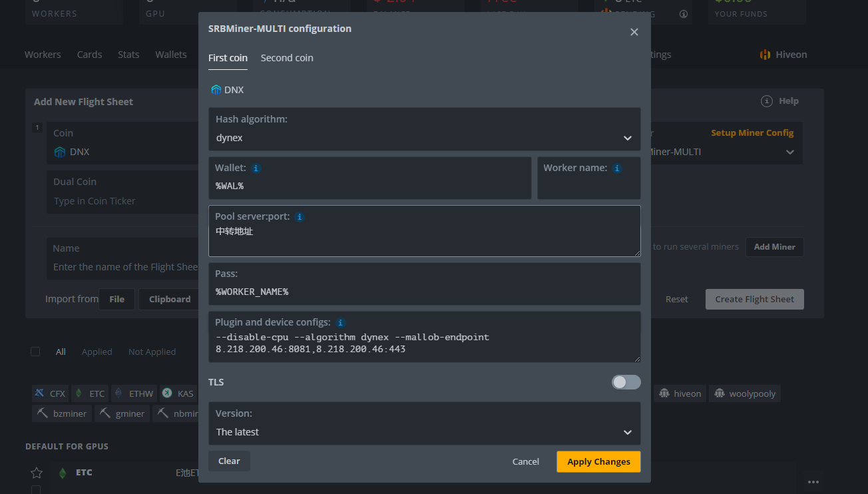Expand the Miner dropdown behind the dialog
The height and width of the screenshot is (494, 868).
(789, 152)
